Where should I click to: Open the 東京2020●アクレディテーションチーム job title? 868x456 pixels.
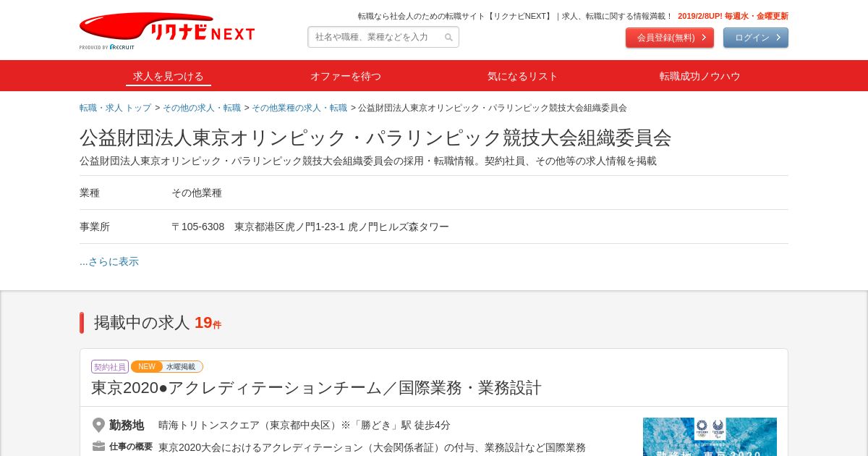pos(316,387)
